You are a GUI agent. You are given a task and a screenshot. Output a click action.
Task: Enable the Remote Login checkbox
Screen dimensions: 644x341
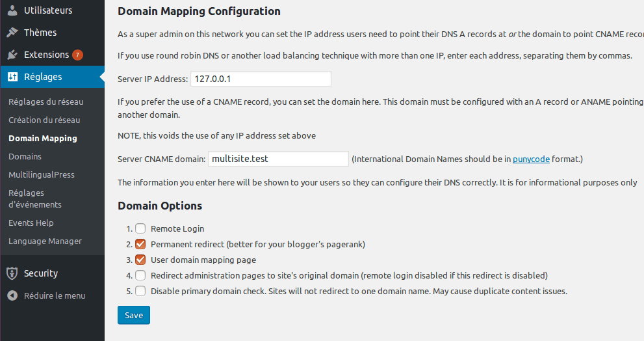140,228
